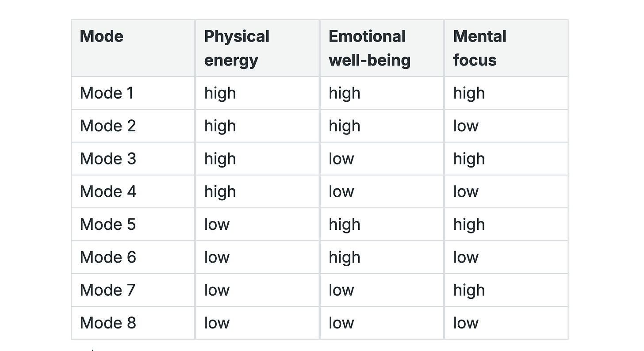Select the Mode 2 row label
The height and width of the screenshot is (351, 644).
pyautogui.click(x=107, y=126)
